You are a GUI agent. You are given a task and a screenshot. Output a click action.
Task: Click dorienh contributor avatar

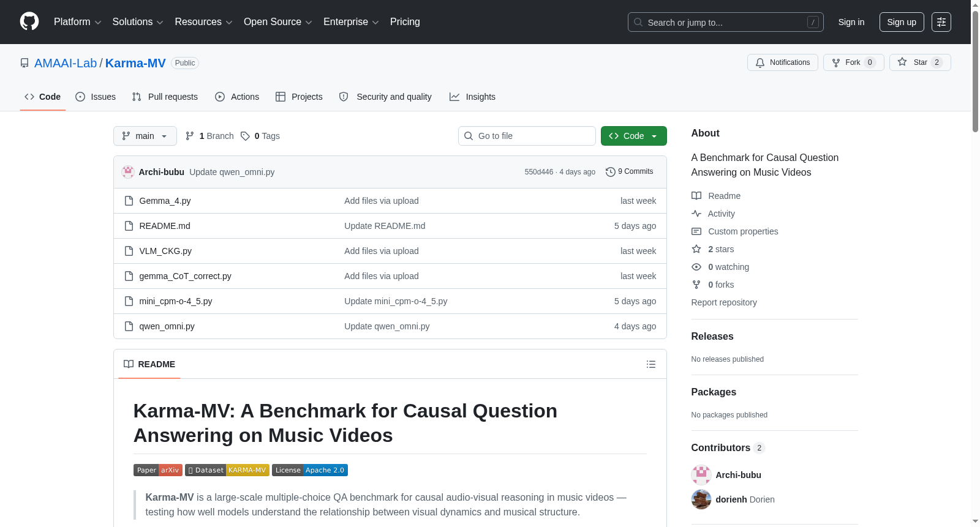click(701, 499)
